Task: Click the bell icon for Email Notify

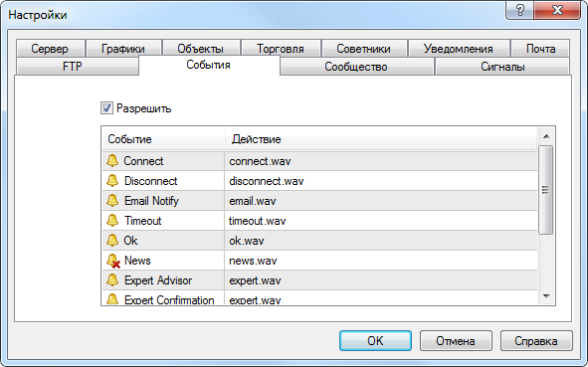Action: point(112,201)
